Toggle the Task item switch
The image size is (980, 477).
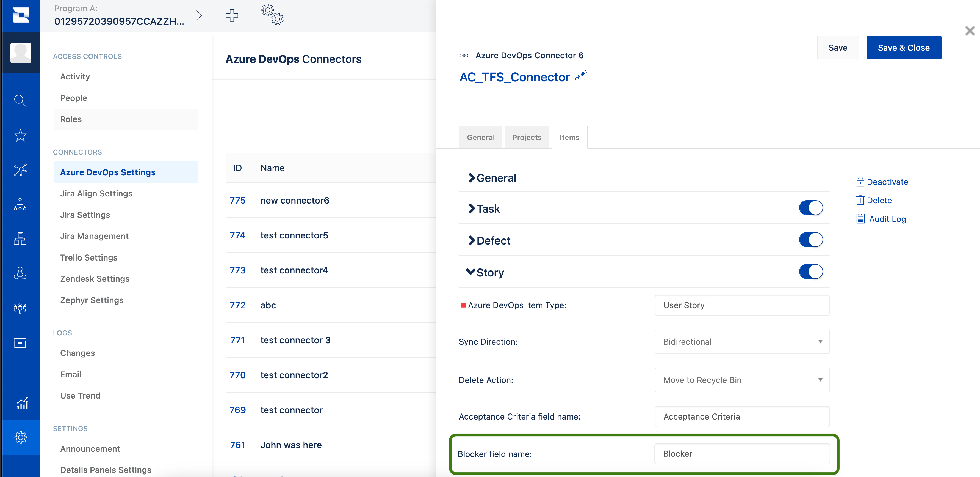(811, 208)
